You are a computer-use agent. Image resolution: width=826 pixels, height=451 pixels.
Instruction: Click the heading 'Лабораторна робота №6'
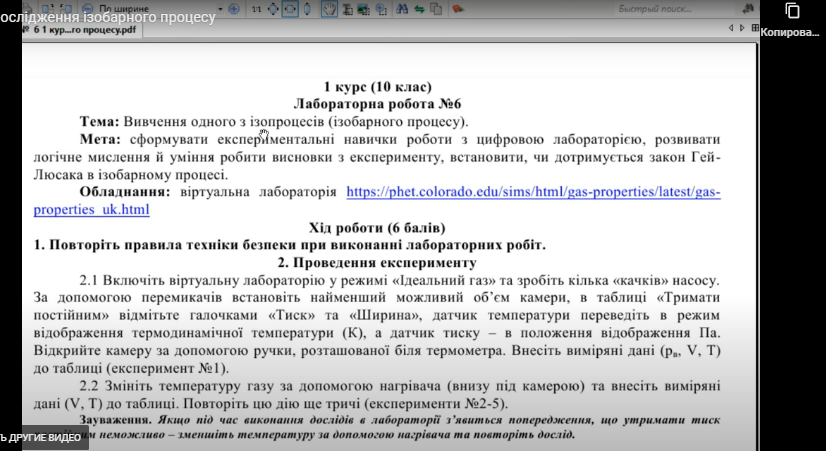pos(377,104)
